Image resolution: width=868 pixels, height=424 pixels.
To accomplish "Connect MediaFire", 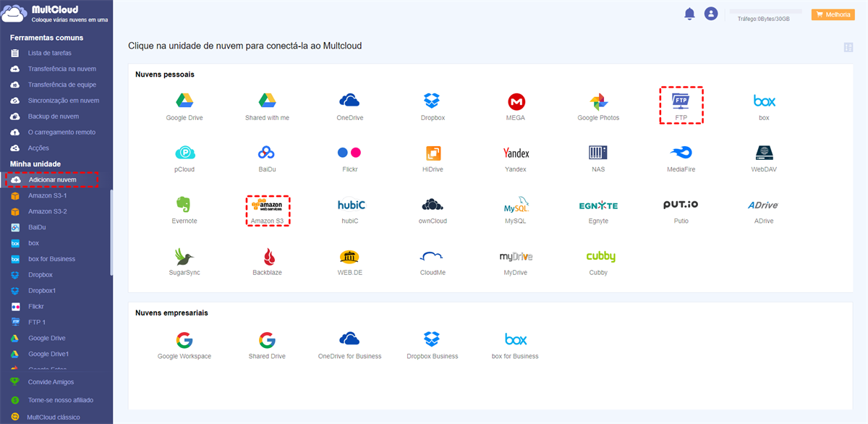I will pyautogui.click(x=681, y=153).
